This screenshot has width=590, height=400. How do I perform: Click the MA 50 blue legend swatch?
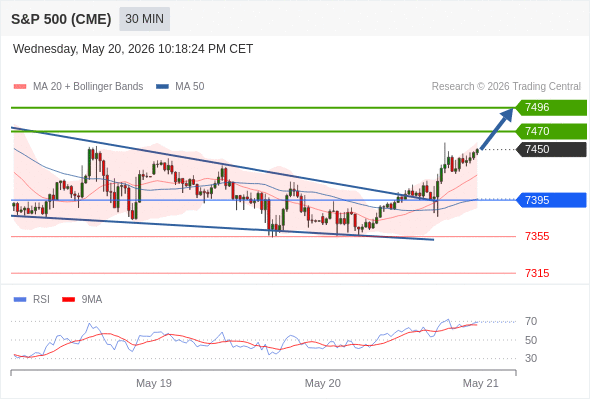[162, 87]
